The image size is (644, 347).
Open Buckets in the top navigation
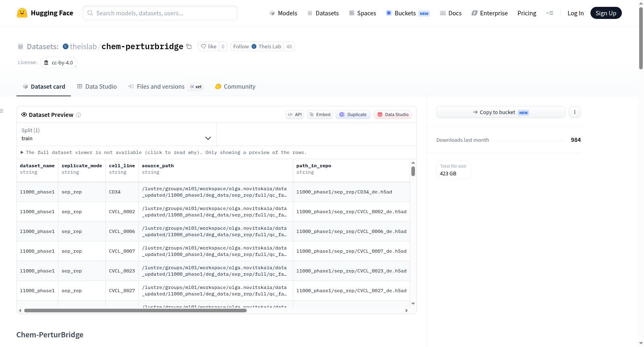point(408,13)
